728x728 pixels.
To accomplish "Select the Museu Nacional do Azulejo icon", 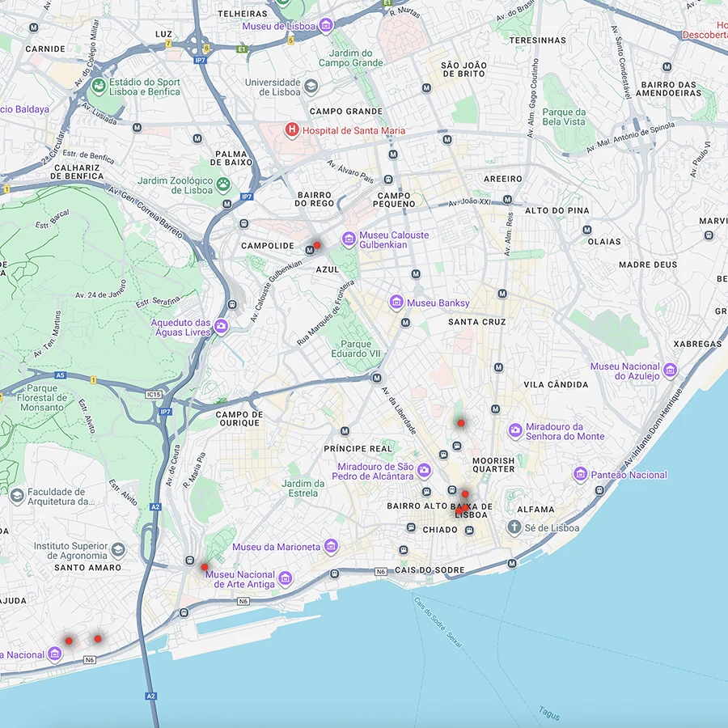I will pos(670,371).
